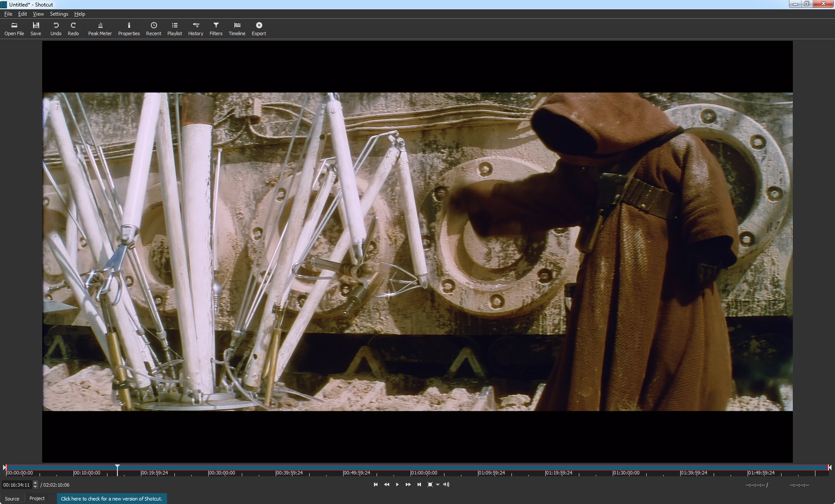This screenshot has height=504, width=835.
Task: Open the Help menu
Action: click(x=80, y=14)
